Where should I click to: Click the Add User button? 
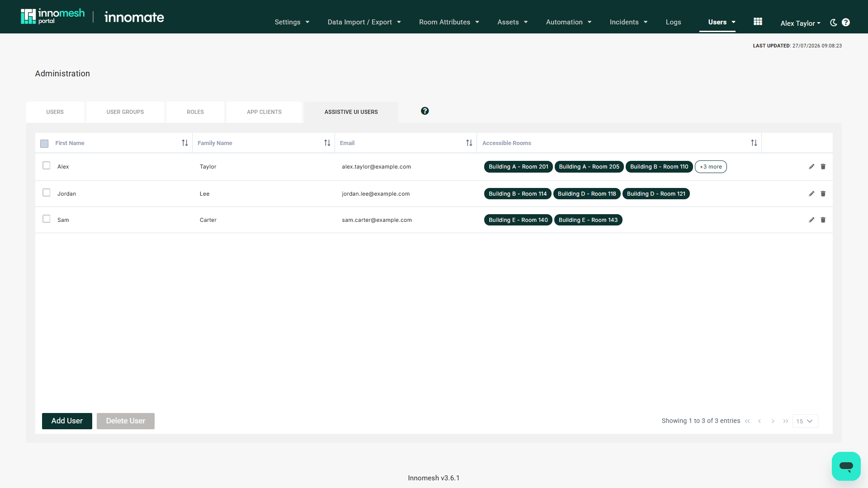pos(67,421)
